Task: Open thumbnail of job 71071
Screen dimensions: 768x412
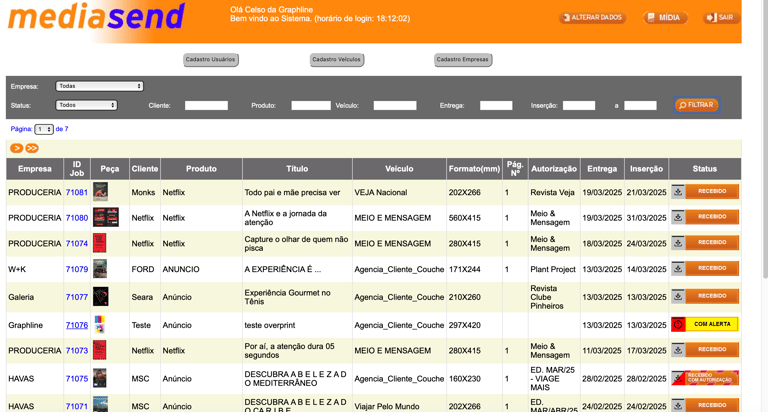Action: pyautogui.click(x=100, y=404)
